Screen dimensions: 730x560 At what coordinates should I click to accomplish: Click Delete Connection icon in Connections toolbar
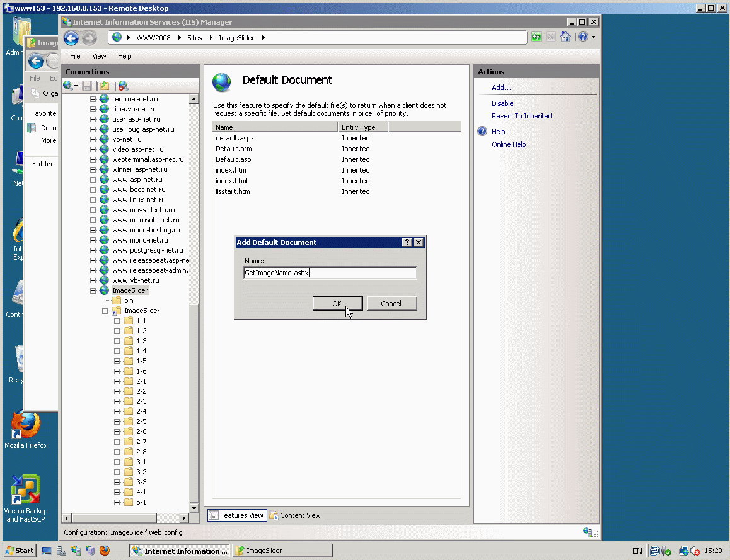point(123,86)
